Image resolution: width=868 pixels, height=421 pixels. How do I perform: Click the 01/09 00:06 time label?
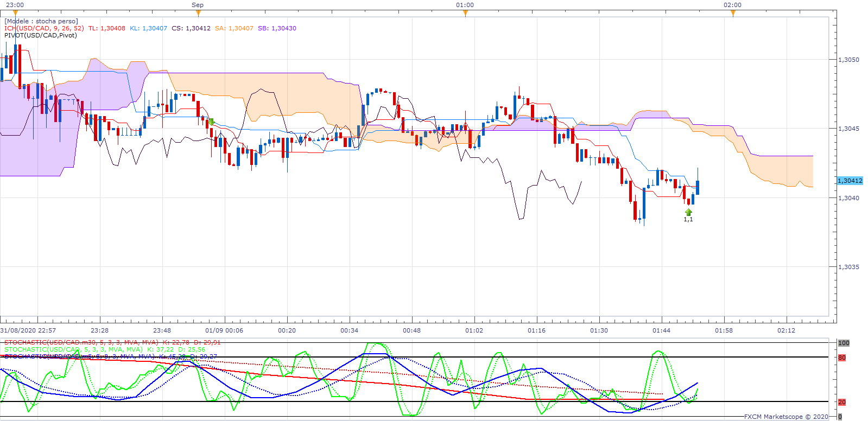click(x=224, y=330)
